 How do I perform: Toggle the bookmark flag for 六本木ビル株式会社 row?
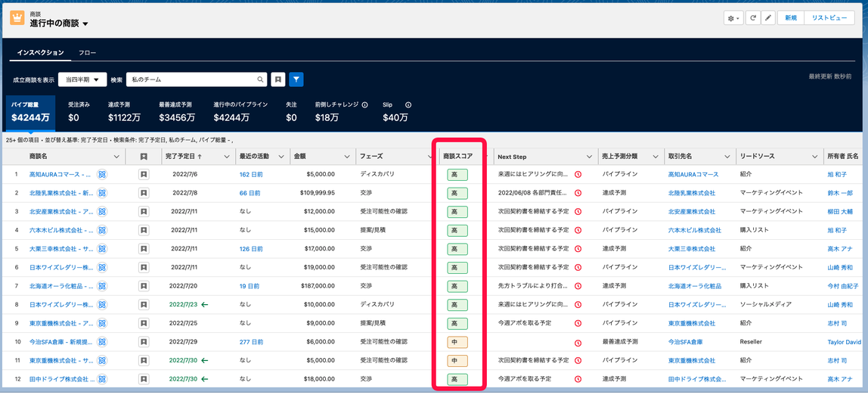[x=144, y=230]
